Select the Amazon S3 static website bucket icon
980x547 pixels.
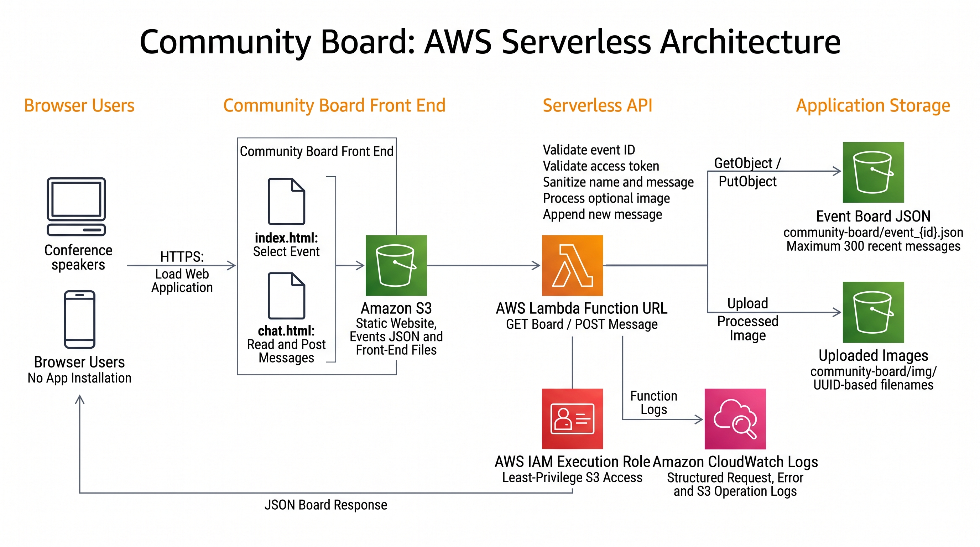396,265
